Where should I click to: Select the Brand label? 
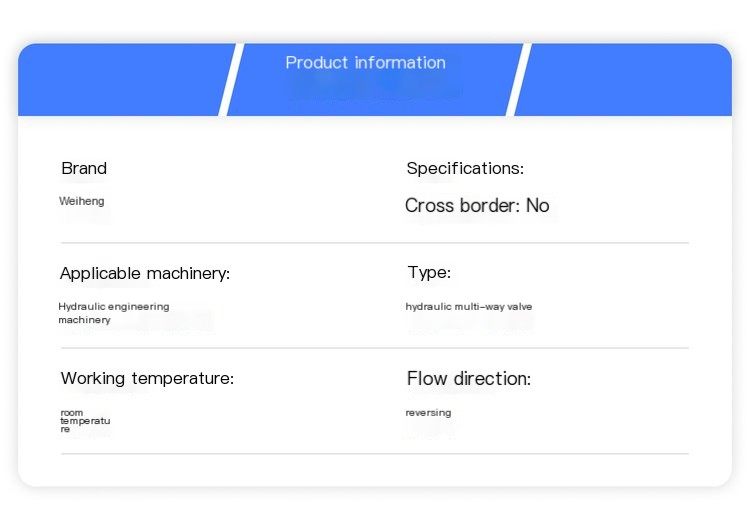(84, 168)
